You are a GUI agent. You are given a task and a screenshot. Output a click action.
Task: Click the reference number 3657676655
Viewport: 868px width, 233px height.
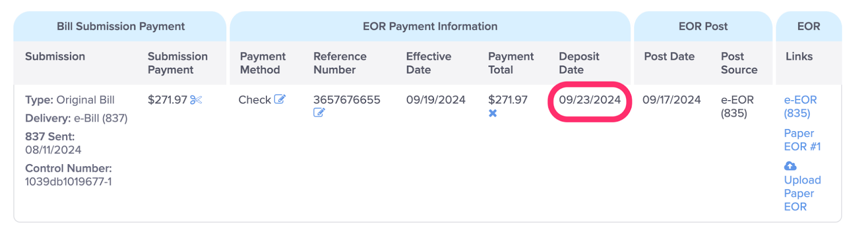(347, 100)
